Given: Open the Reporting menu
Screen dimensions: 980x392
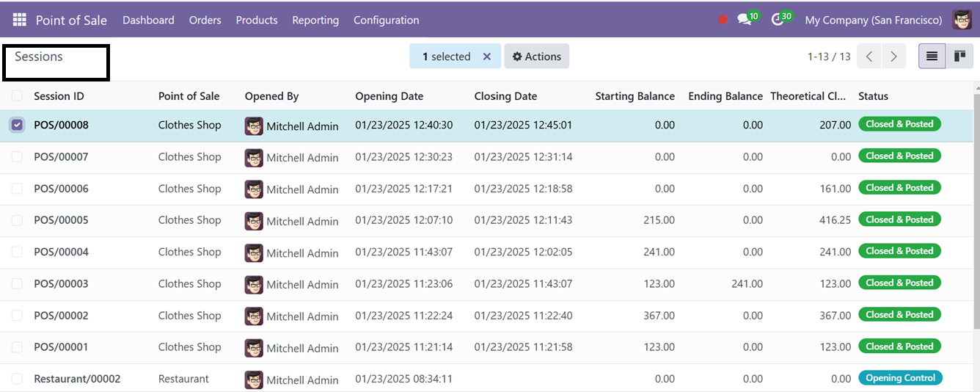Looking at the screenshot, I should coord(315,20).
